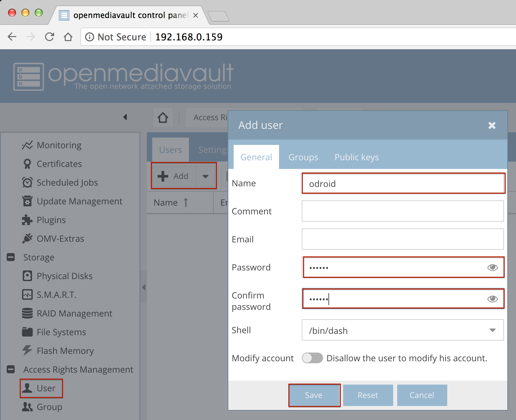Go forward in the browser
The image size is (516, 420).
[x=31, y=37]
